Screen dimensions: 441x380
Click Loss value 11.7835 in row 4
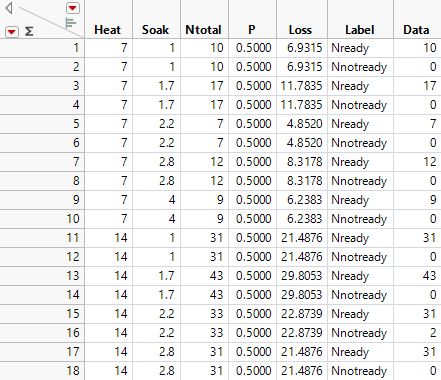pyautogui.click(x=301, y=105)
